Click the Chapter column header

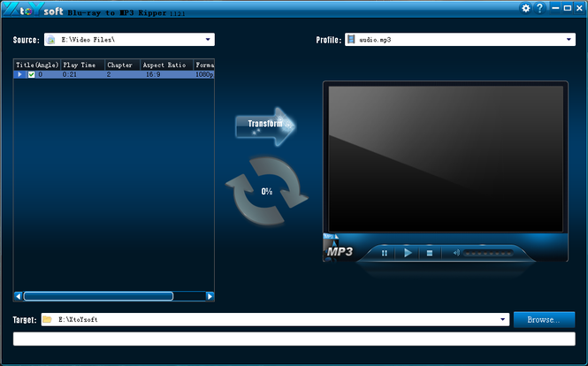(x=123, y=65)
